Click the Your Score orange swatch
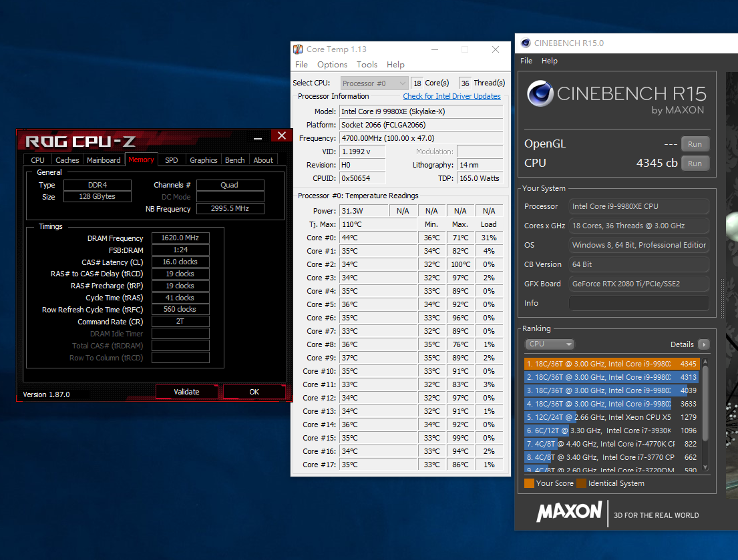The image size is (738, 560). click(529, 483)
